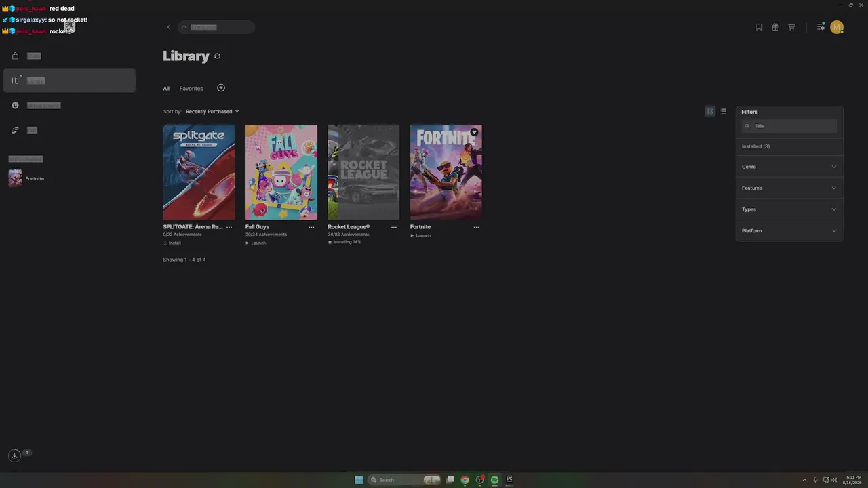Select Library in the sidebar

69,81
